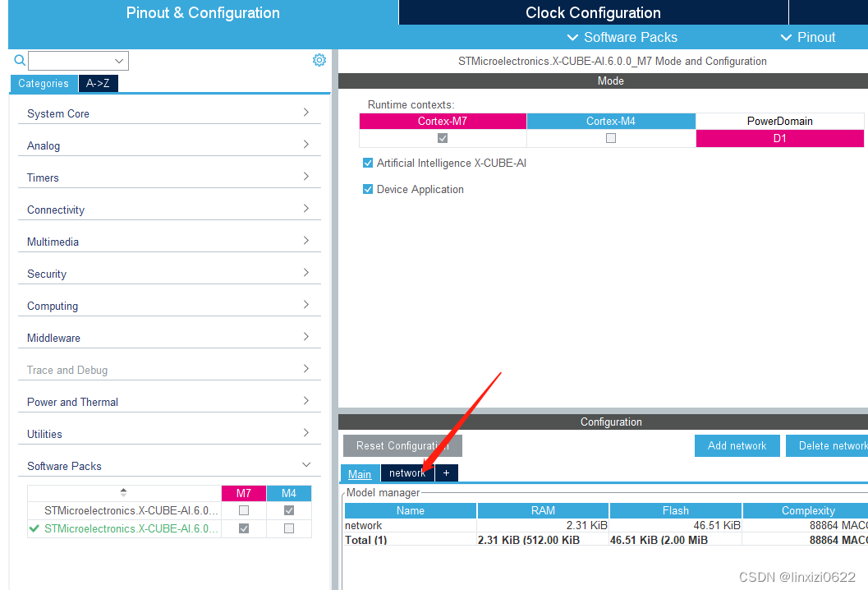Click the Name column header

click(411, 511)
